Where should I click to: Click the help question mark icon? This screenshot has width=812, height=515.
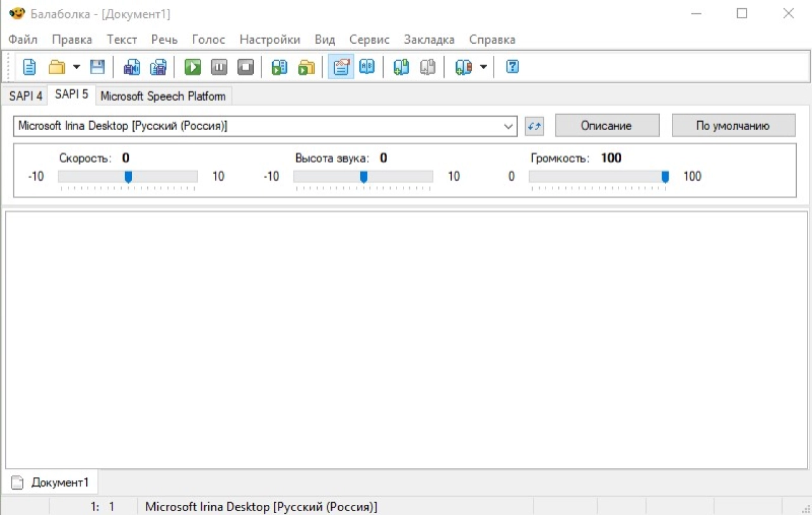click(513, 67)
